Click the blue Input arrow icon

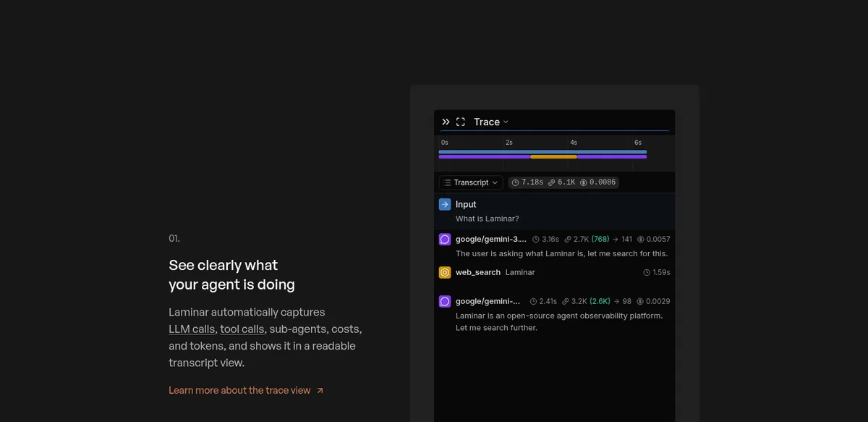(445, 204)
